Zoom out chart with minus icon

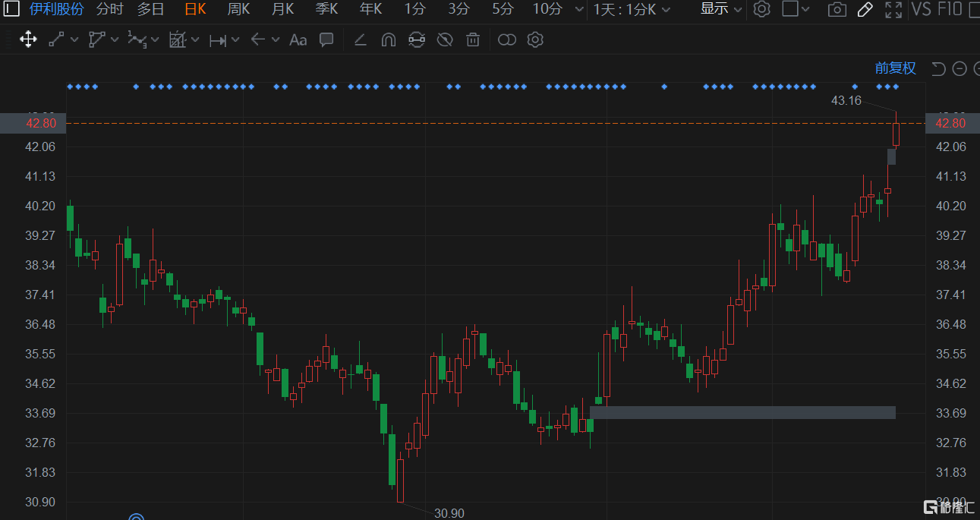click(x=959, y=69)
